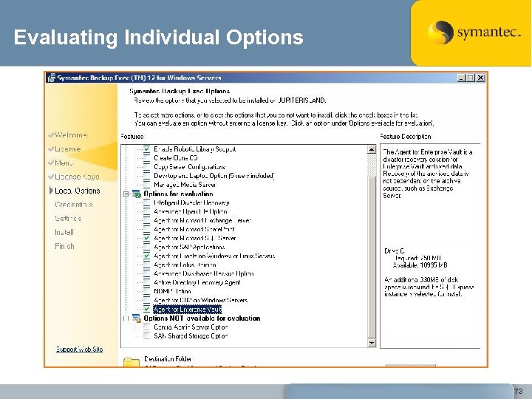Select the Local Options step
This screenshot has width=532, height=399.
78,191
